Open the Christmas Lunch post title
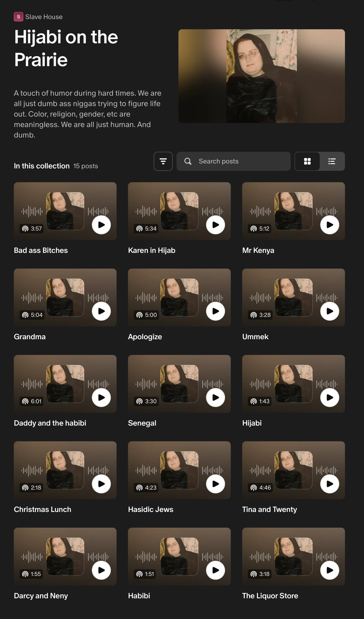This screenshot has width=364, height=619. click(43, 509)
